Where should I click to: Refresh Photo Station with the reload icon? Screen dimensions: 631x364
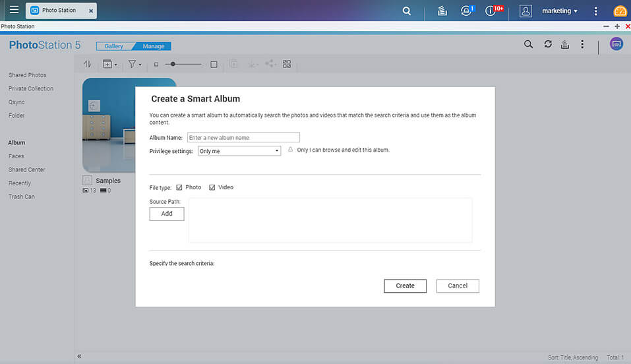(548, 44)
